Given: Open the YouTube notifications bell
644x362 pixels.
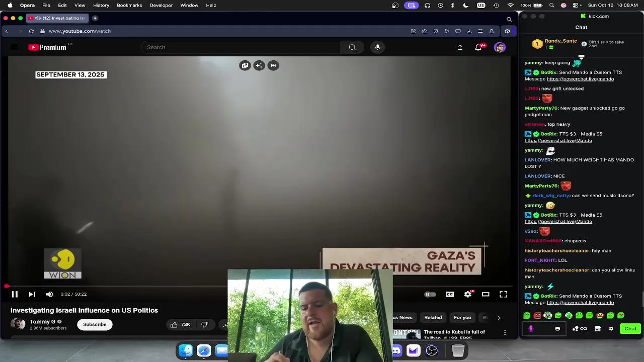Looking at the screenshot, I should [478, 47].
